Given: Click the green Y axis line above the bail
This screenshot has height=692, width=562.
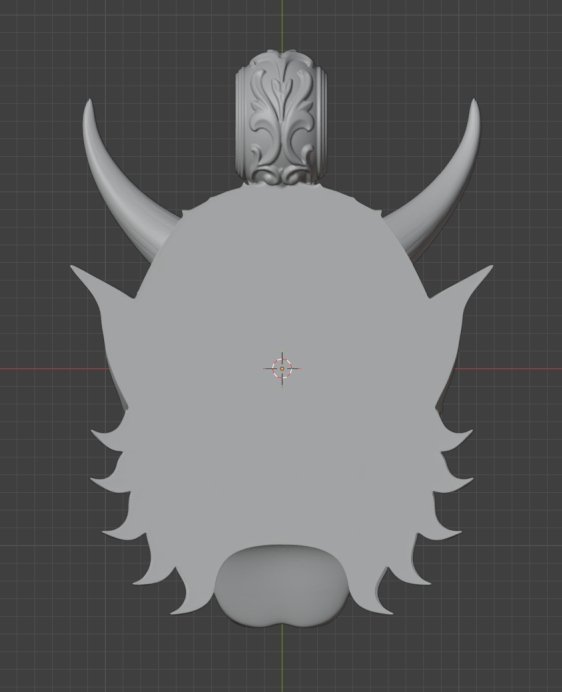Looking at the screenshot, I should coord(282,24).
